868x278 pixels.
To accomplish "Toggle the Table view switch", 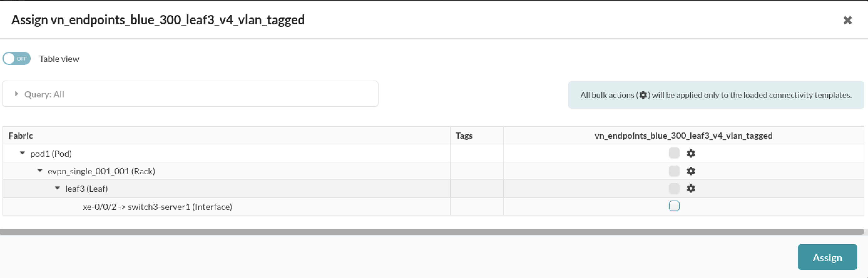I will click(x=17, y=58).
